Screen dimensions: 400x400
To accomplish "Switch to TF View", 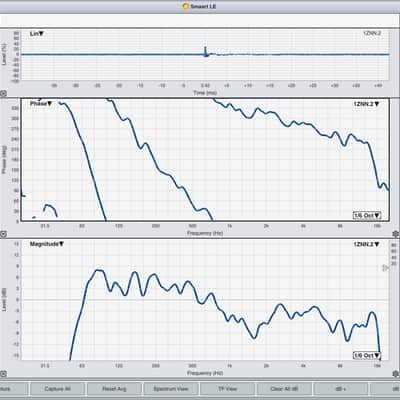I will click(227, 389).
